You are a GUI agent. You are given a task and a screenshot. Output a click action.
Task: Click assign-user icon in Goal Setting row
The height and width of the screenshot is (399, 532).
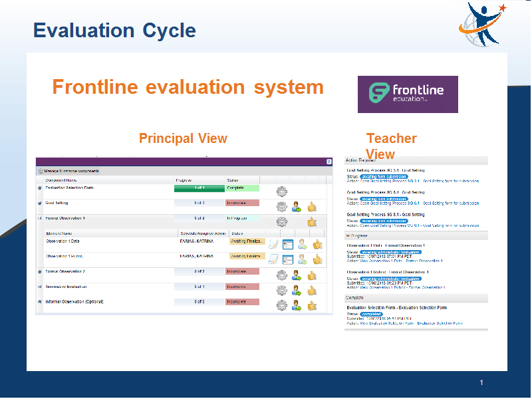[x=297, y=207]
